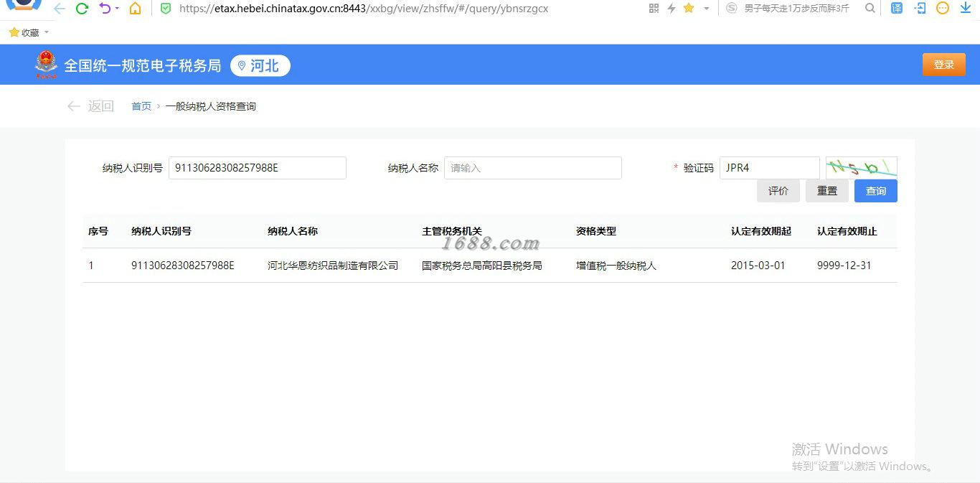Click the purple undo-close-tab arrow icon
The height and width of the screenshot is (483, 980).
pos(105,9)
